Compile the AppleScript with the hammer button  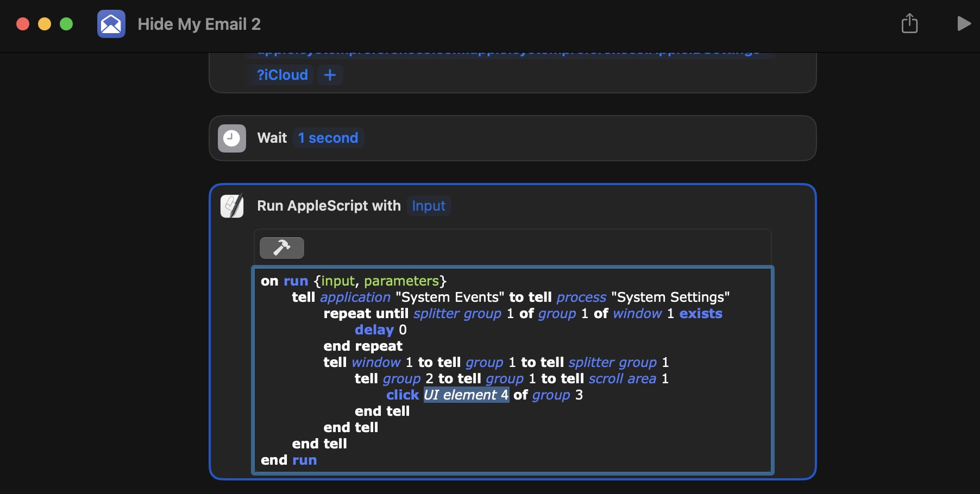click(x=282, y=248)
